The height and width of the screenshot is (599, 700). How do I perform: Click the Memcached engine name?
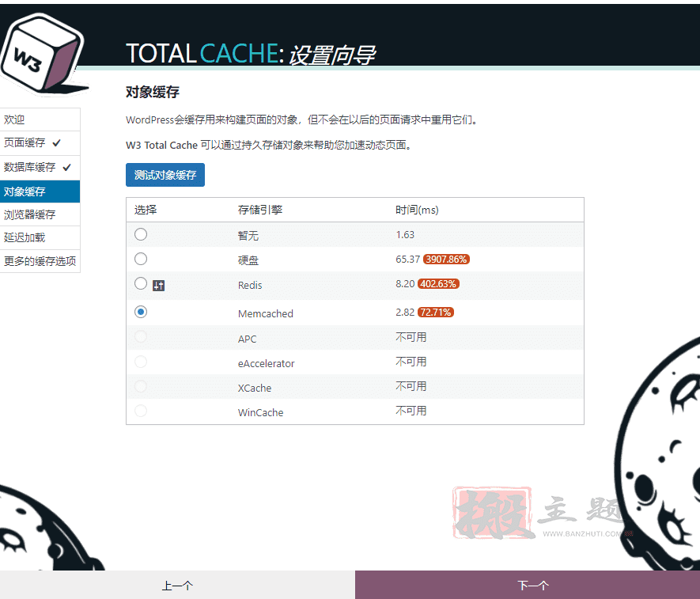coord(266,313)
